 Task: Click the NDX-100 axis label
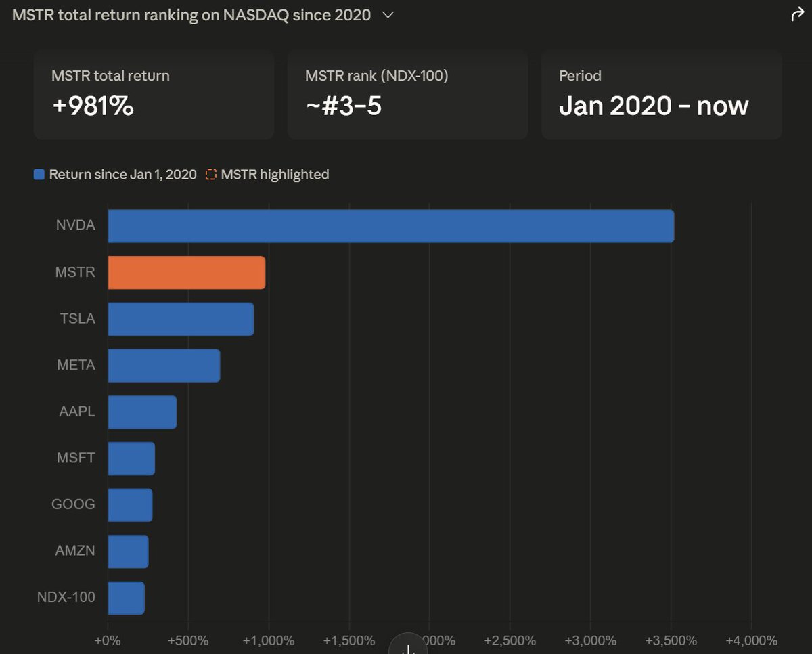[66, 598]
